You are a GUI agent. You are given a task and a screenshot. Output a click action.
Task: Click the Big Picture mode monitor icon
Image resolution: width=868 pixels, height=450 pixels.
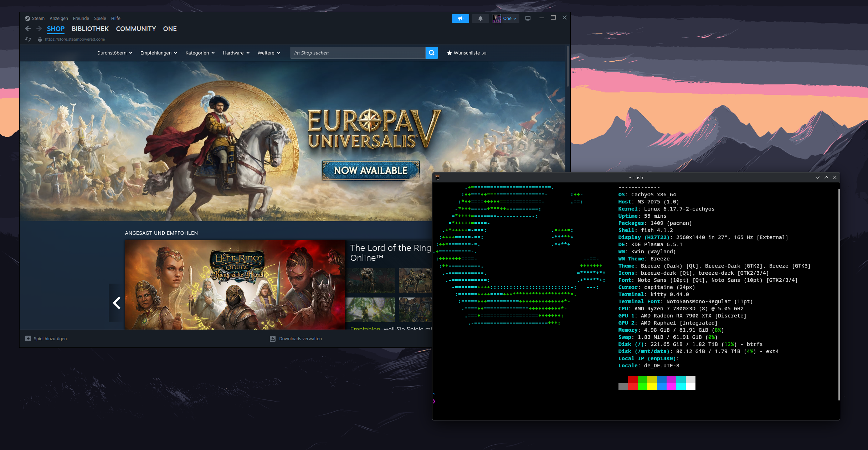pyautogui.click(x=528, y=19)
